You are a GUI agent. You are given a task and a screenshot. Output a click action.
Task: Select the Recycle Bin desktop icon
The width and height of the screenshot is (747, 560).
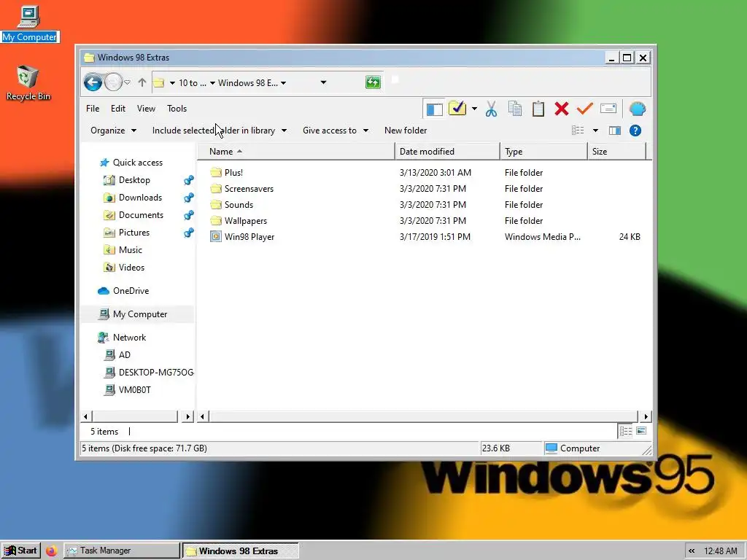(x=28, y=83)
